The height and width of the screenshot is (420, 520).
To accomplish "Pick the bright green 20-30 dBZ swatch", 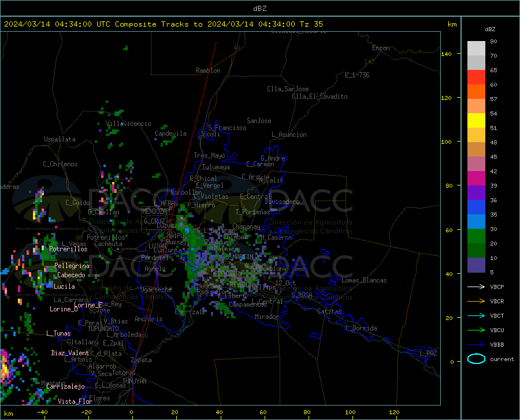I will point(476,236).
